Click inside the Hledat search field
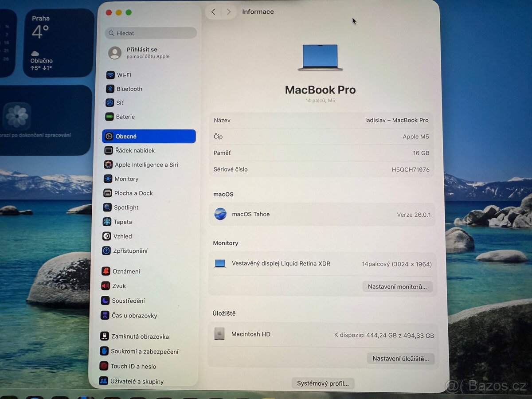 [x=150, y=33]
